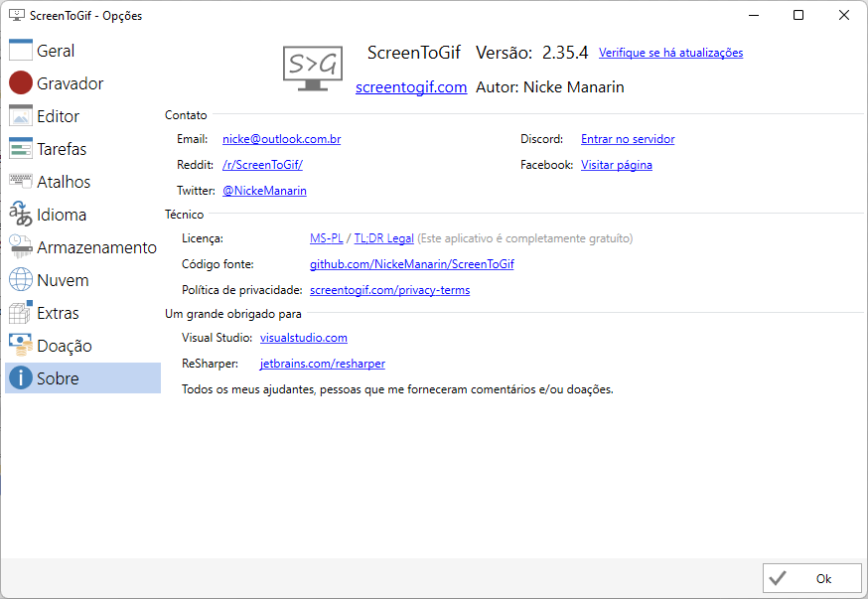Click Verifique se há atualizações link
Screen dimensions: 868x599
coord(670,53)
